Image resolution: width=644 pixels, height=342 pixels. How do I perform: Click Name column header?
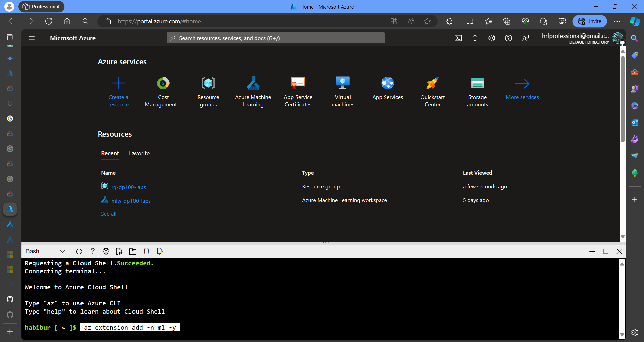click(108, 173)
